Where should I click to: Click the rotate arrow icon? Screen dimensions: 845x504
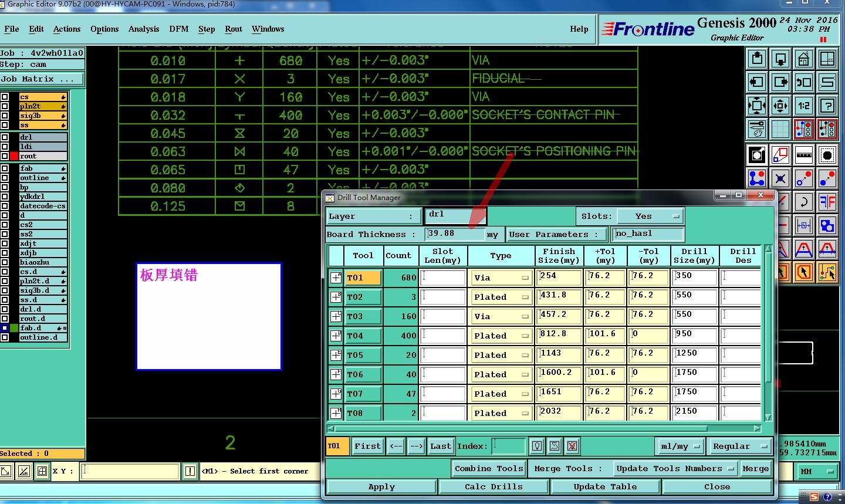pyautogui.click(x=804, y=202)
